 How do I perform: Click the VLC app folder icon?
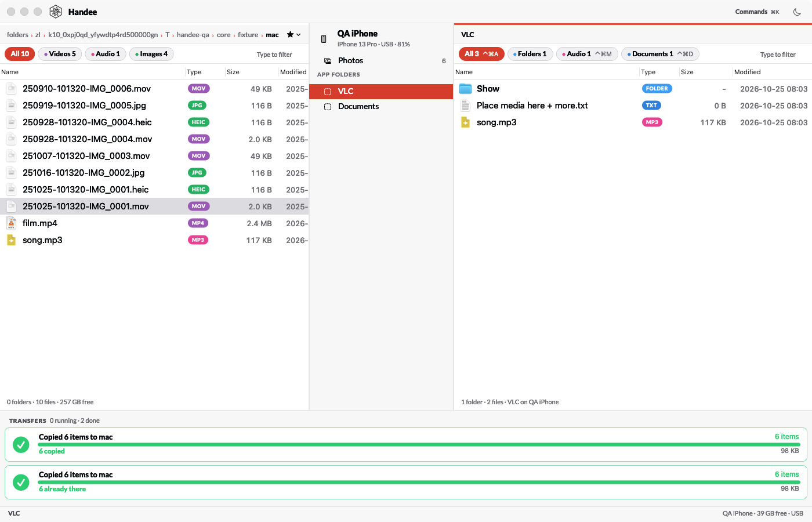(328, 91)
